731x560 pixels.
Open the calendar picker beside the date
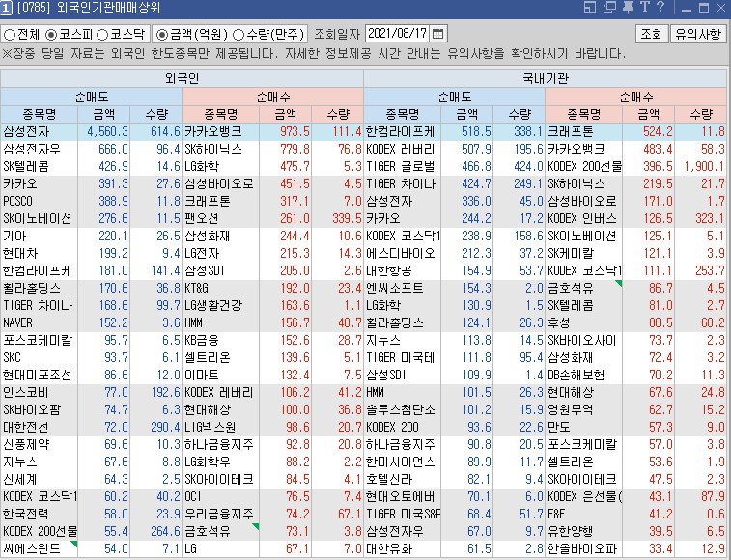click(437, 34)
